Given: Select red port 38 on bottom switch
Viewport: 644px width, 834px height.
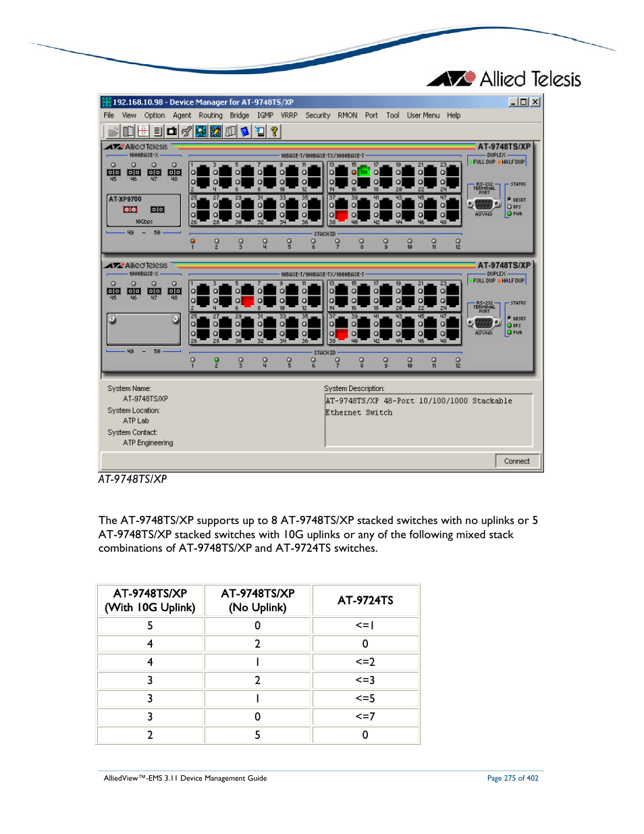Looking at the screenshot, I should [x=342, y=334].
